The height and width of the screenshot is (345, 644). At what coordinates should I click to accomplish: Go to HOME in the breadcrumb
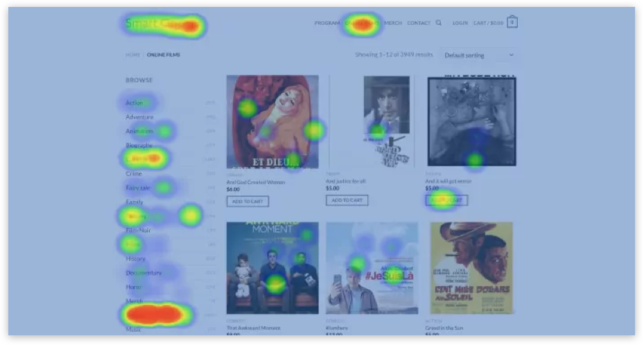(x=132, y=55)
